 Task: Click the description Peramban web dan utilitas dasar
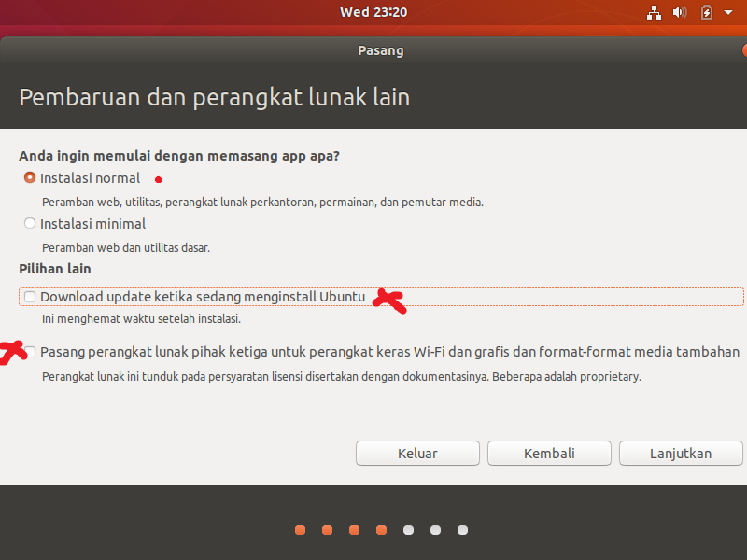(x=126, y=247)
